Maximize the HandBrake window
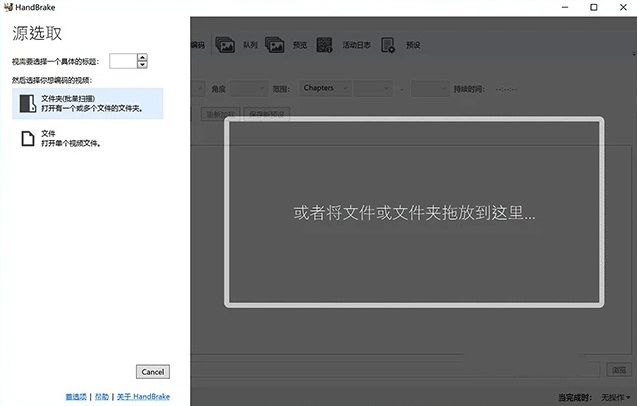 coord(594,7)
